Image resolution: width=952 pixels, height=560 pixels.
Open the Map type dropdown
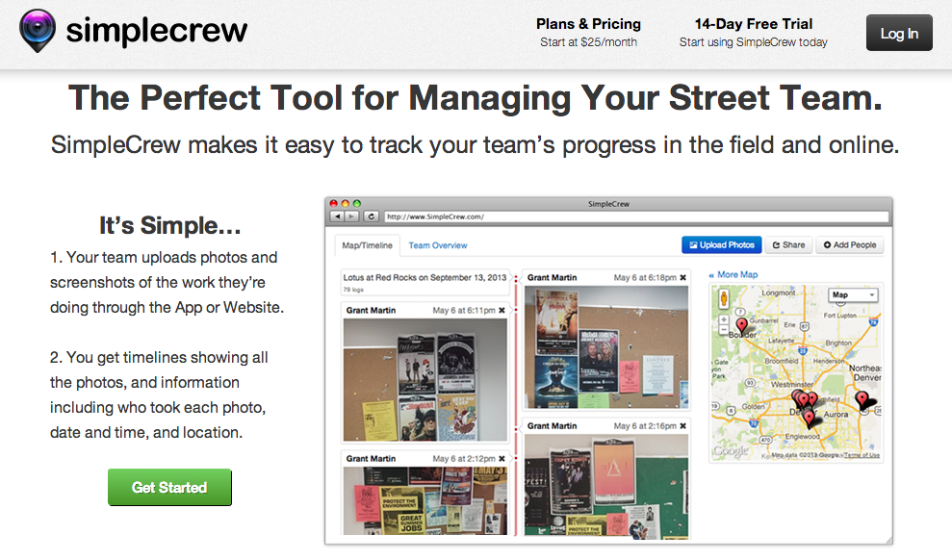[854, 294]
